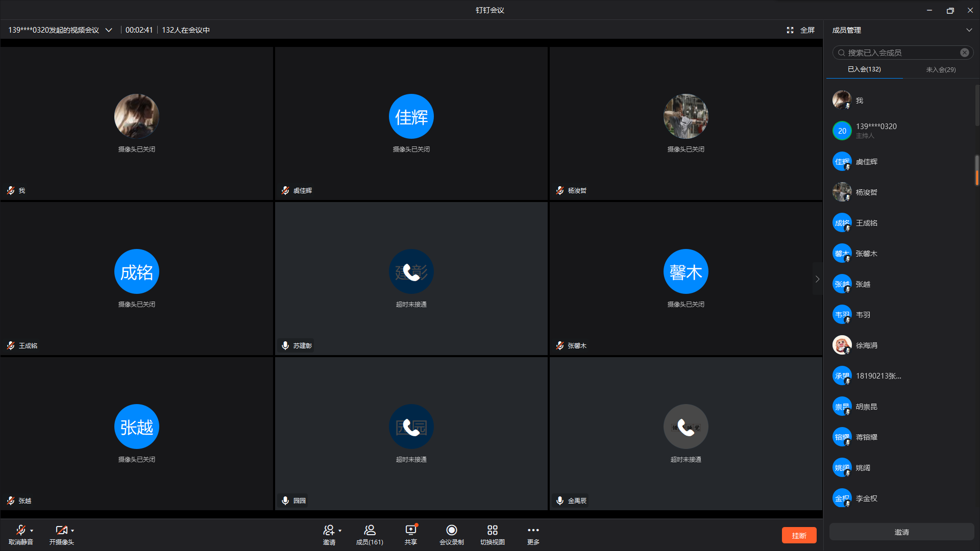Switch view layout via 切换视图
Screen dimensions: 980x551
click(x=492, y=531)
